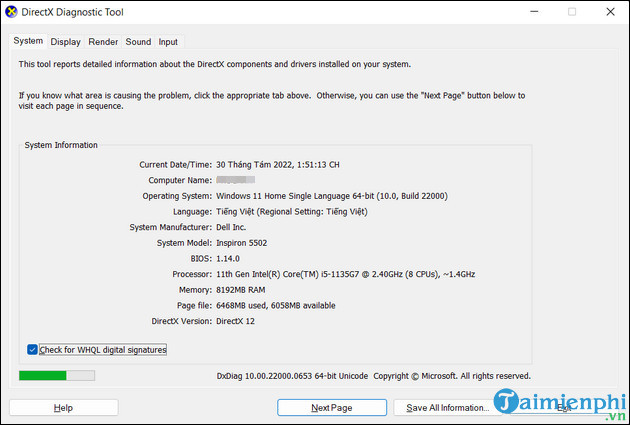Maximize the DirectX Diagnostic Tool window

(x=572, y=12)
